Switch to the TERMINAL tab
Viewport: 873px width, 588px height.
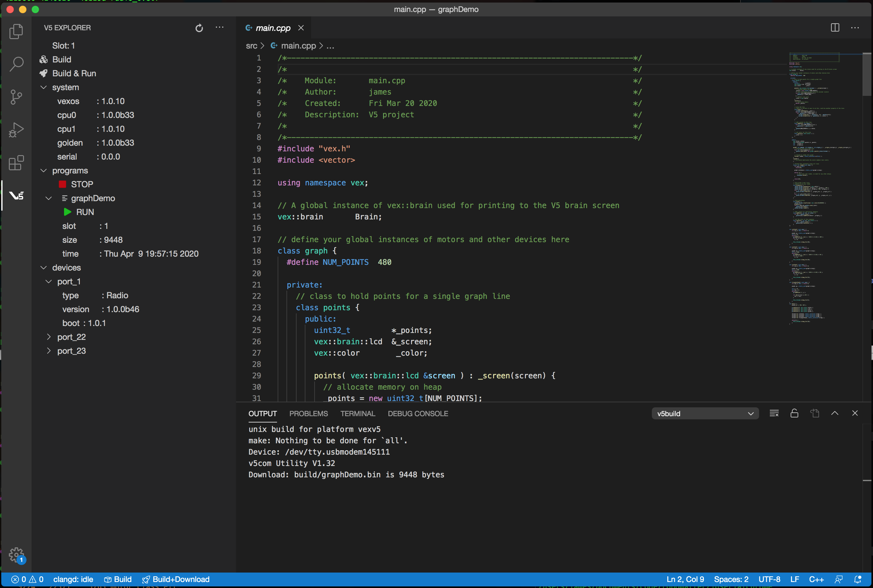click(357, 413)
